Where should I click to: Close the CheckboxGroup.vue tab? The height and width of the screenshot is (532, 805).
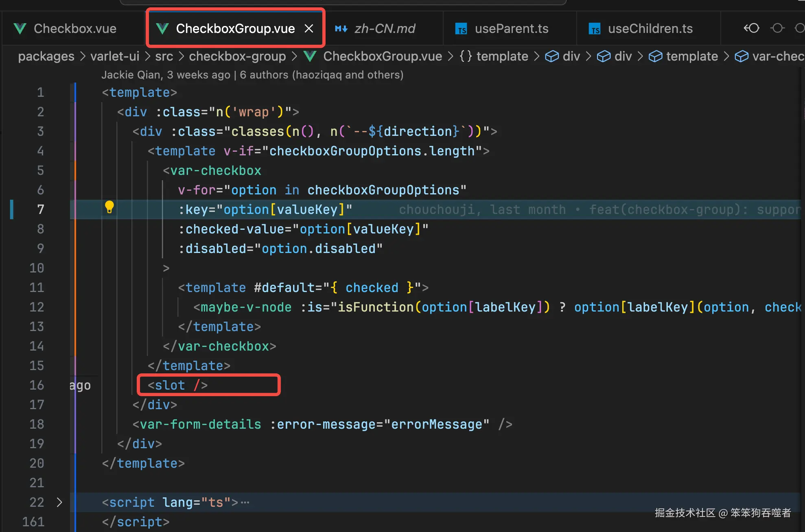tap(309, 28)
